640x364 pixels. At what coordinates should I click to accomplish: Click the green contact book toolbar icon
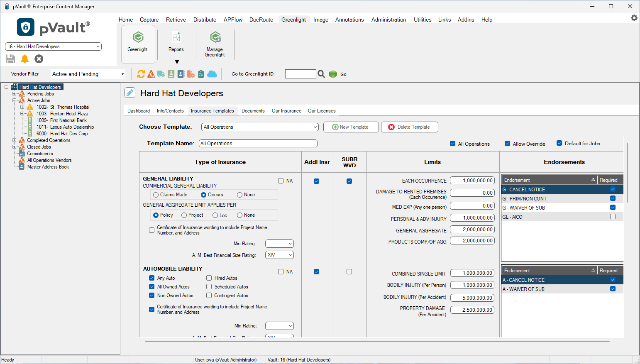pyautogui.click(x=171, y=74)
